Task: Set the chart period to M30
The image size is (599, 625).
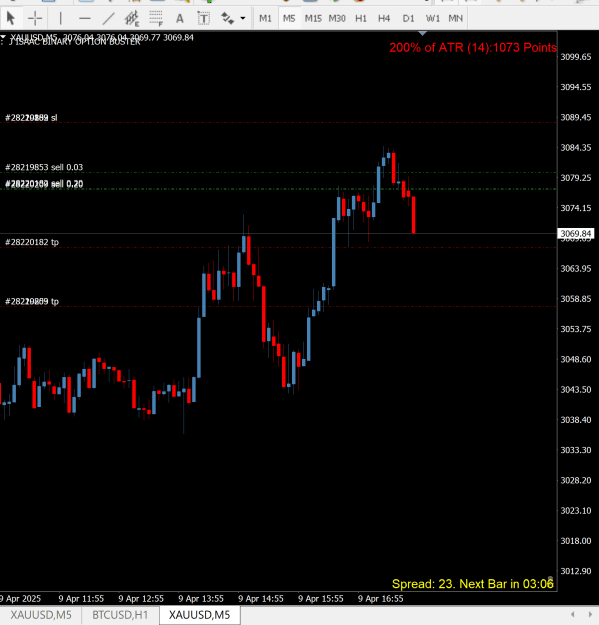Action: point(337,18)
